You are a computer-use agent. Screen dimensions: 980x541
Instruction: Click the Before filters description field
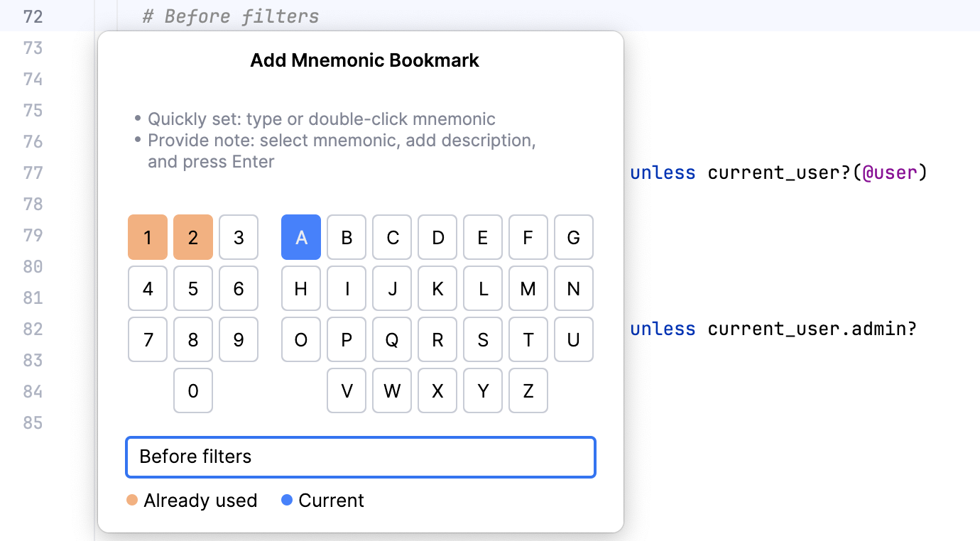[x=360, y=457]
